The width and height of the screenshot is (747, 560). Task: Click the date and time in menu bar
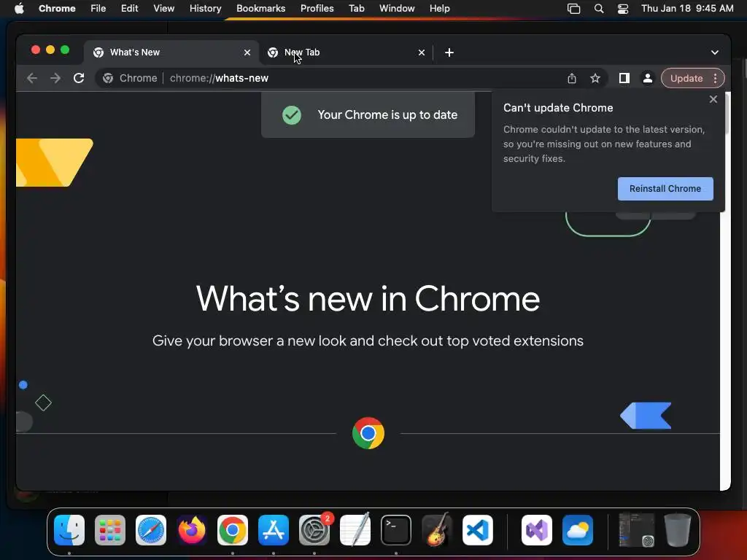pos(687,9)
